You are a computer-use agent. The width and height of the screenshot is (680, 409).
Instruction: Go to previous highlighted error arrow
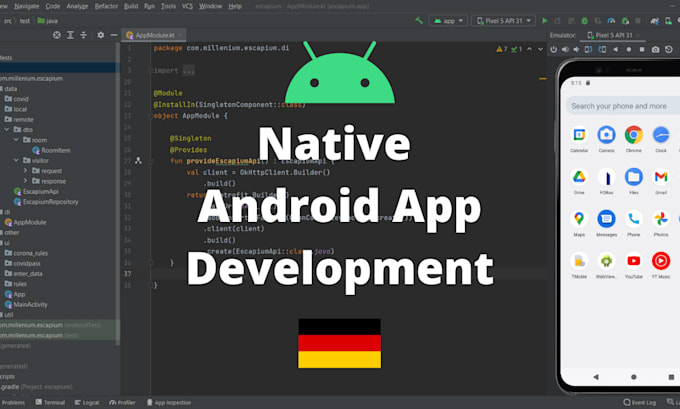530,49
